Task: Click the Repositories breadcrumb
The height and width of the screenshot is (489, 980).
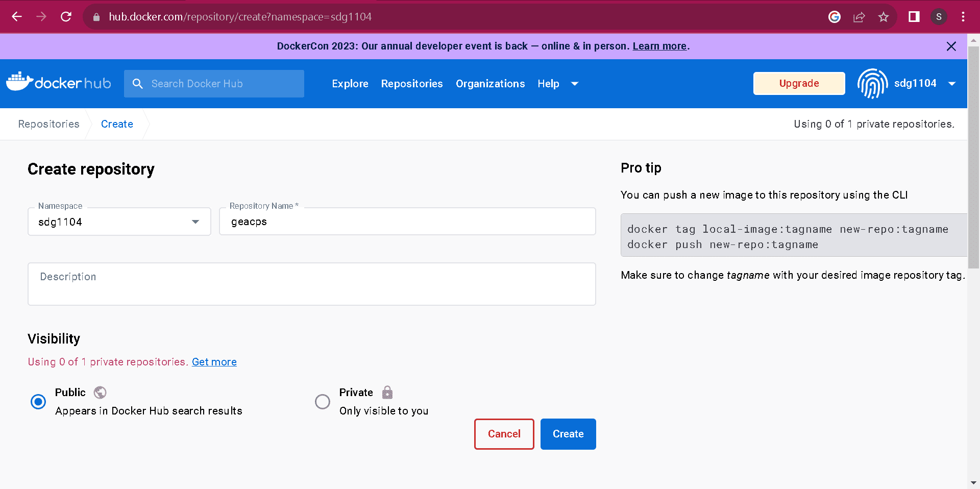Action: click(49, 124)
